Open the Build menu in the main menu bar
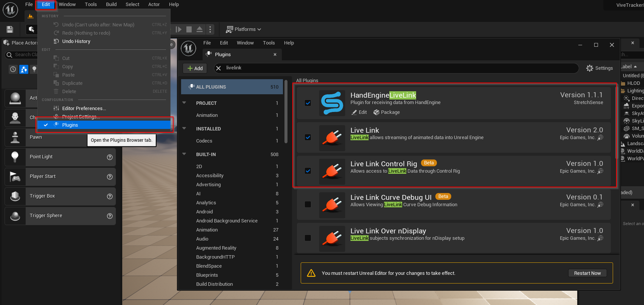This screenshot has height=305, width=644. [x=111, y=5]
